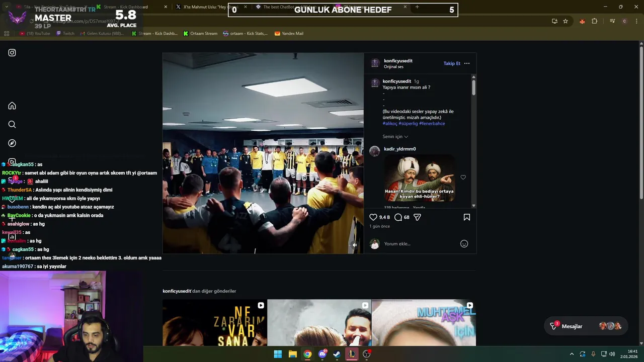Open Chrome extensions puzzle icon
Screen dimensions: 644x362
pyautogui.click(x=595, y=21)
